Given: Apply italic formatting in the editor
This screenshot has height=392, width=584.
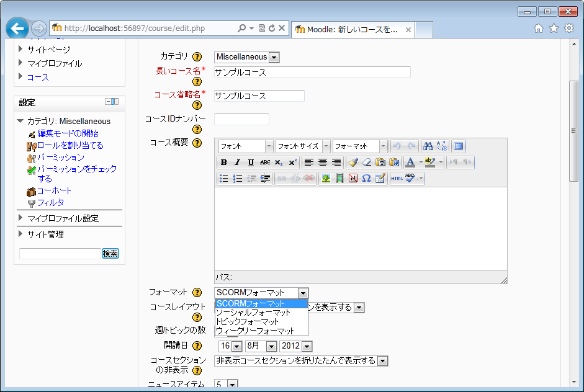Looking at the screenshot, I should coord(237,163).
